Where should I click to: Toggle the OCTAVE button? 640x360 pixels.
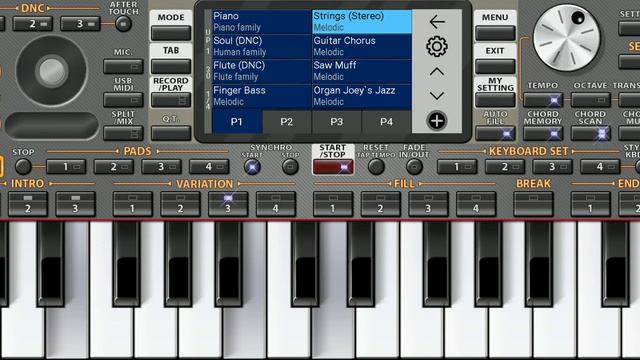(x=591, y=100)
